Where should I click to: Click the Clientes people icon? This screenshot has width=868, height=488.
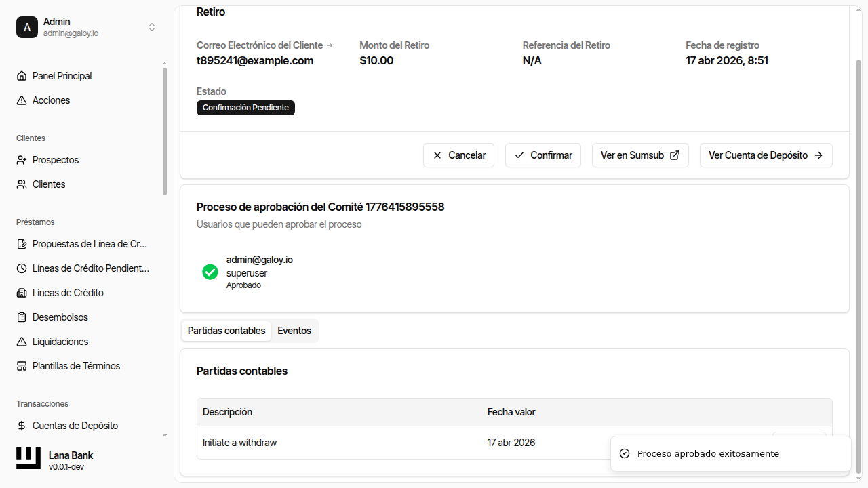coord(22,184)
